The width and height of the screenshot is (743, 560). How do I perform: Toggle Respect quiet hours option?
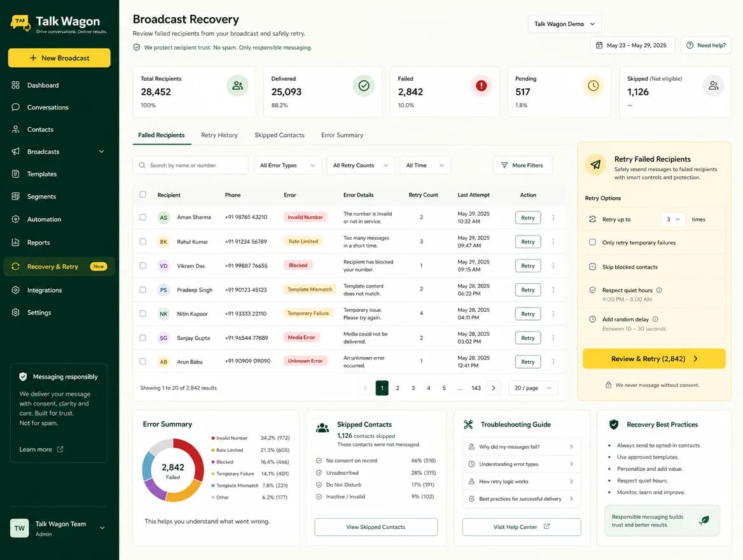pyautogui.click(x=592, y=290)
